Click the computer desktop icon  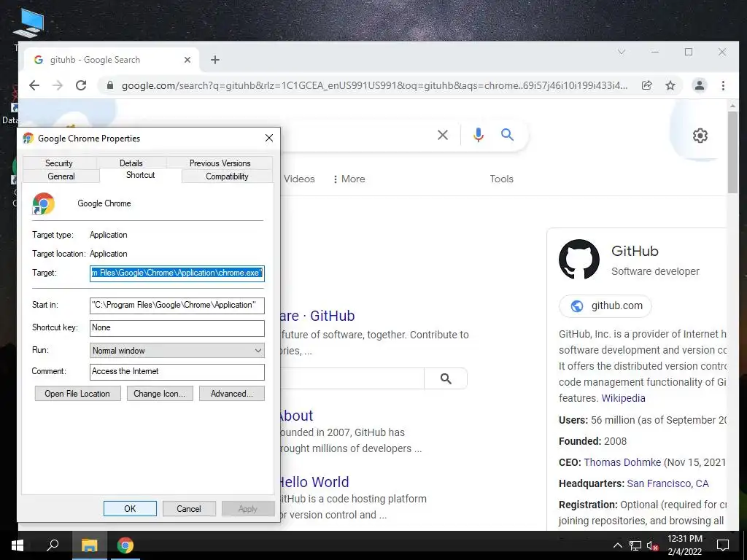click(x=28, y=23)
